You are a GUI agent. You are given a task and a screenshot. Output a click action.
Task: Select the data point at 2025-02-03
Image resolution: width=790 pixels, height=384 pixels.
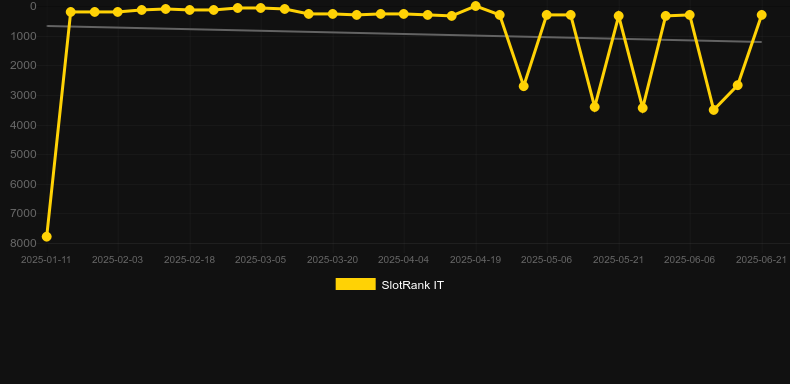tap(117, 12)
